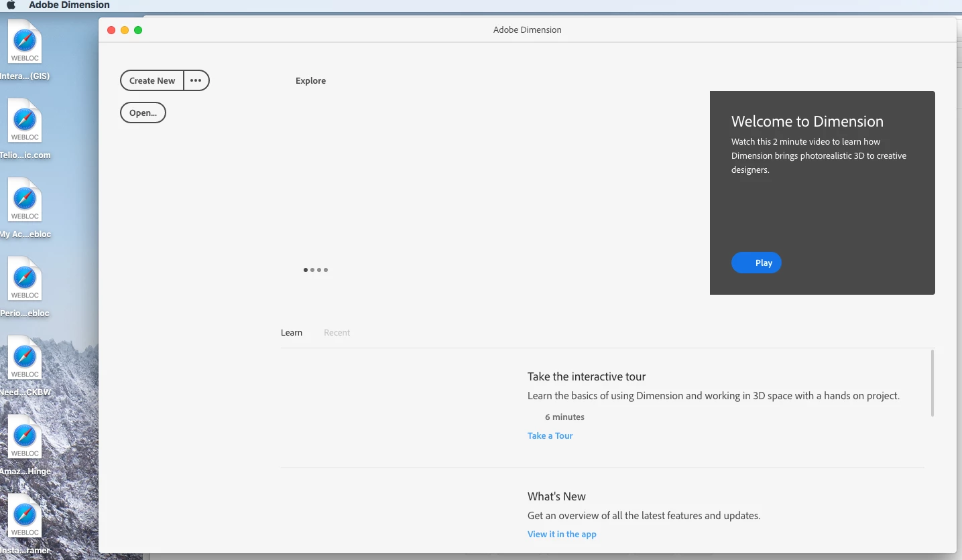Click the Welcome to Dimension title

click(x=807, y=121)
